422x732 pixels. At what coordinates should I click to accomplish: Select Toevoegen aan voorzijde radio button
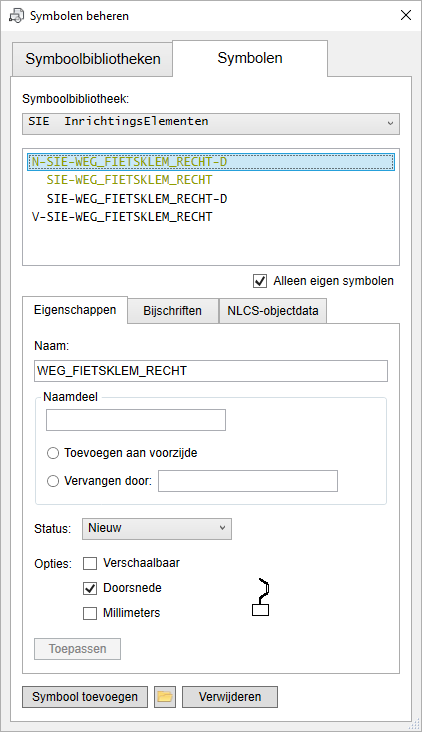pos(53,453)
